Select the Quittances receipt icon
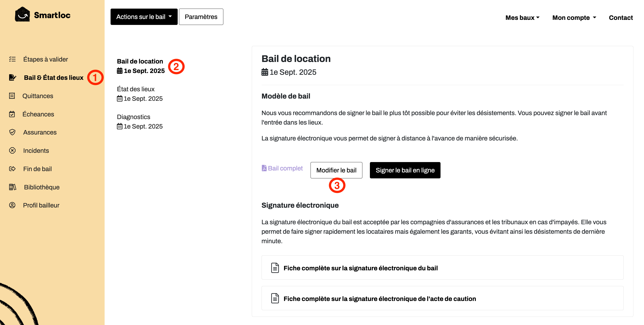Image resolution: width=644 pixels, height=325 pixels. click(12, 96)
